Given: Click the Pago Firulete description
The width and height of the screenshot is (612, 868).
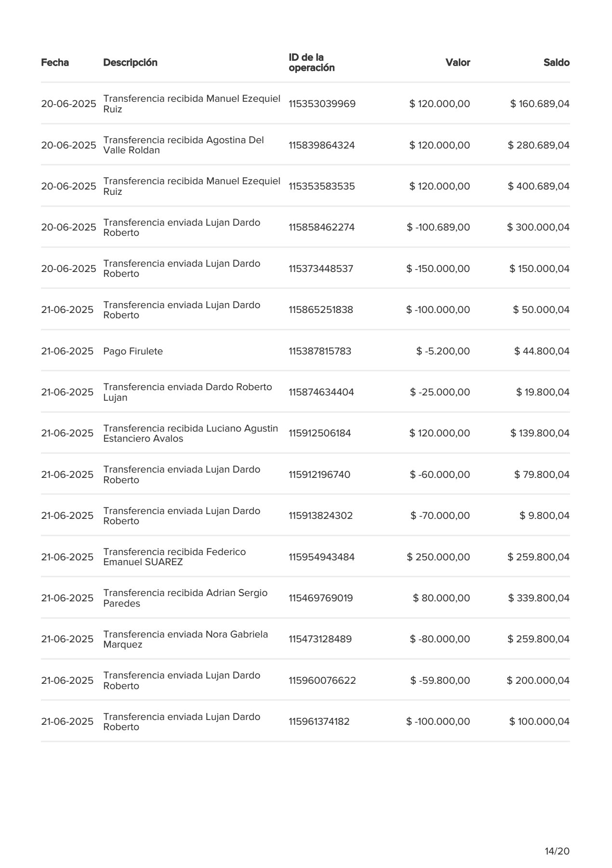Looking at the screenshot, I should pos(133,352).
